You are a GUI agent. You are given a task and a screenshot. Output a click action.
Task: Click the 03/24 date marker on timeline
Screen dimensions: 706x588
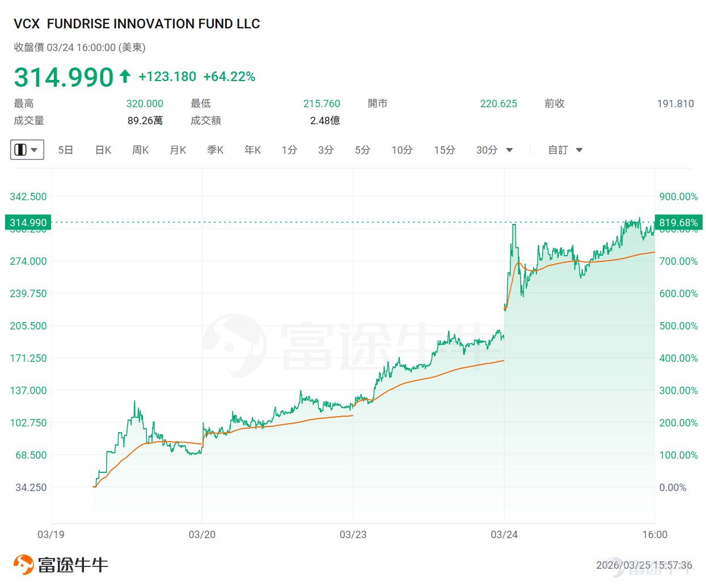(x=504, y=535)
